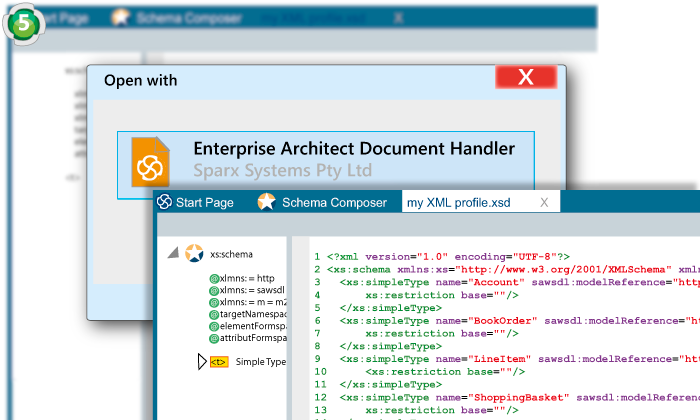Click the @ icon beside elementForm attribute
Image resolution: width=700 pixels, height=420 pixels.
pos(214,326)
